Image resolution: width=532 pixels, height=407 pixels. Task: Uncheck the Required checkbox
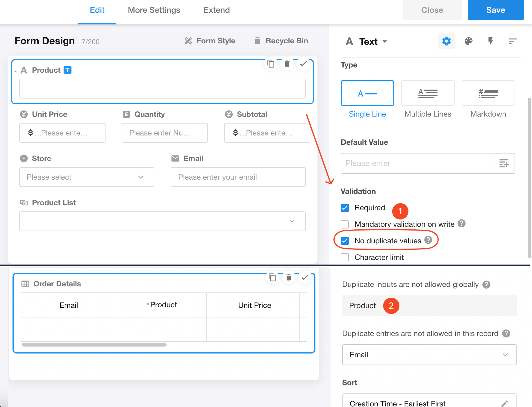tap(345, 208)
